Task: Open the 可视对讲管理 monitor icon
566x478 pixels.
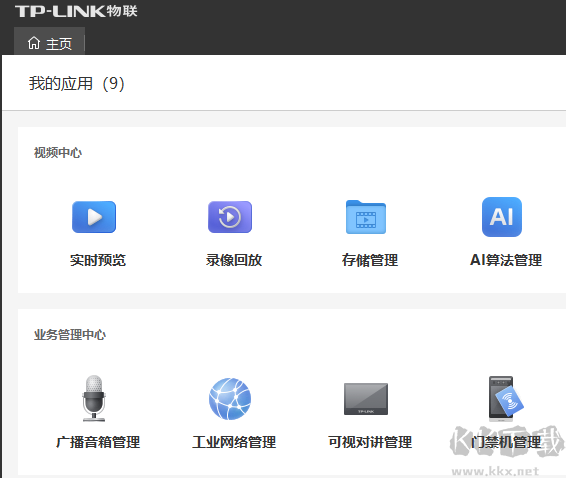Action: click(366, 399)
